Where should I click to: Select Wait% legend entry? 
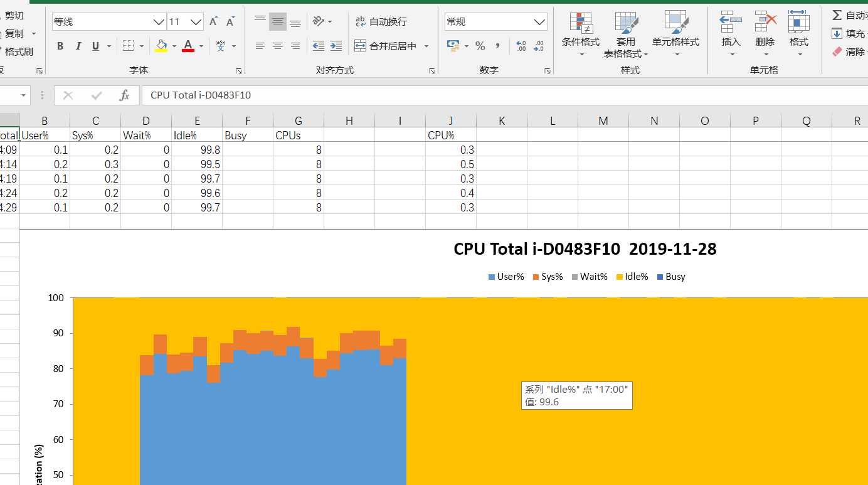click(590, 277)
